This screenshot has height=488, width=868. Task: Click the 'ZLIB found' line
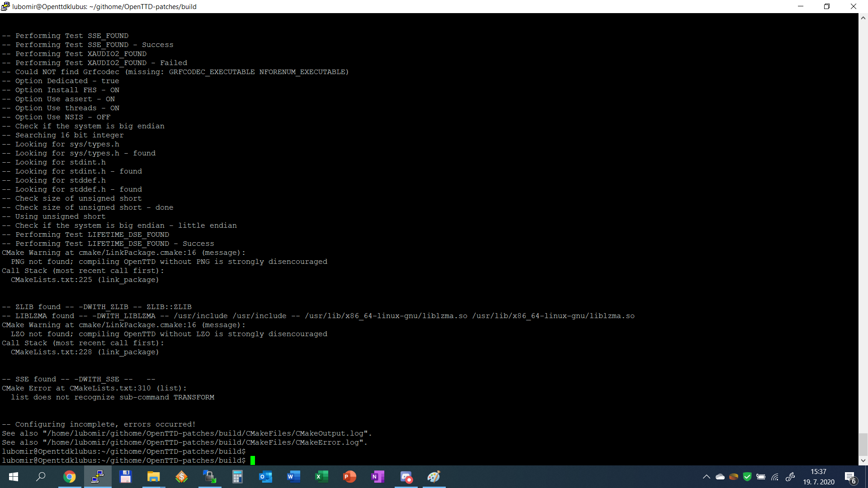coord(97,307)
